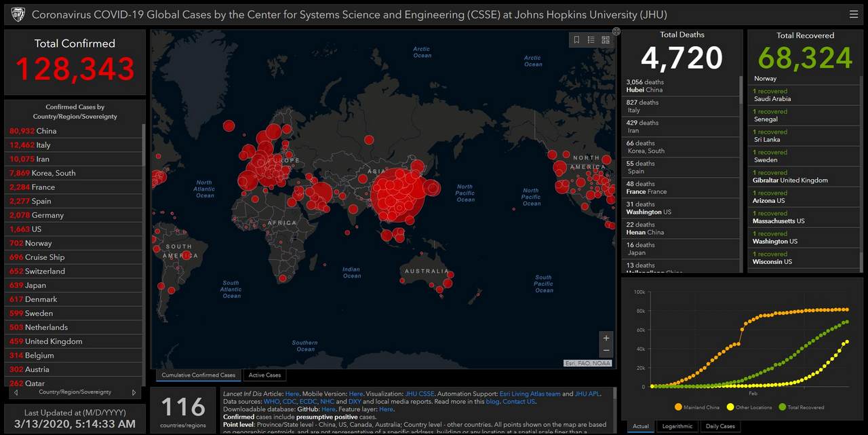Open the NHC data source link
This screenshot has height=435, width=868.
pyautogui.click(x=327, y=402)
